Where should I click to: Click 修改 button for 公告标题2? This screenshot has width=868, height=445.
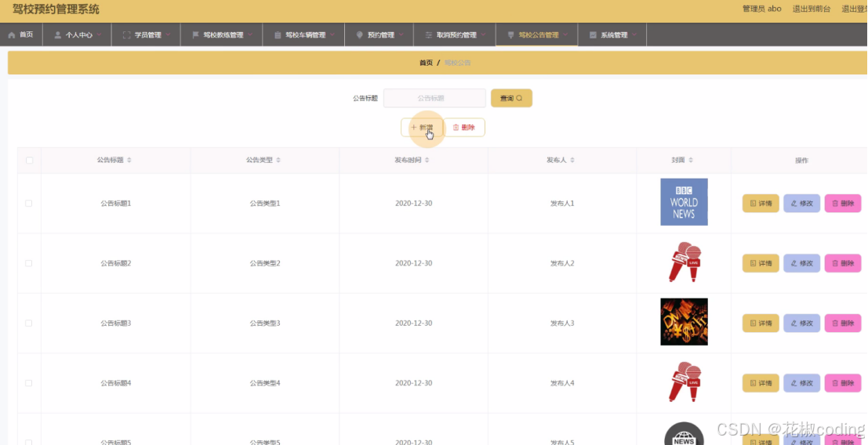[x=801, y=263]
